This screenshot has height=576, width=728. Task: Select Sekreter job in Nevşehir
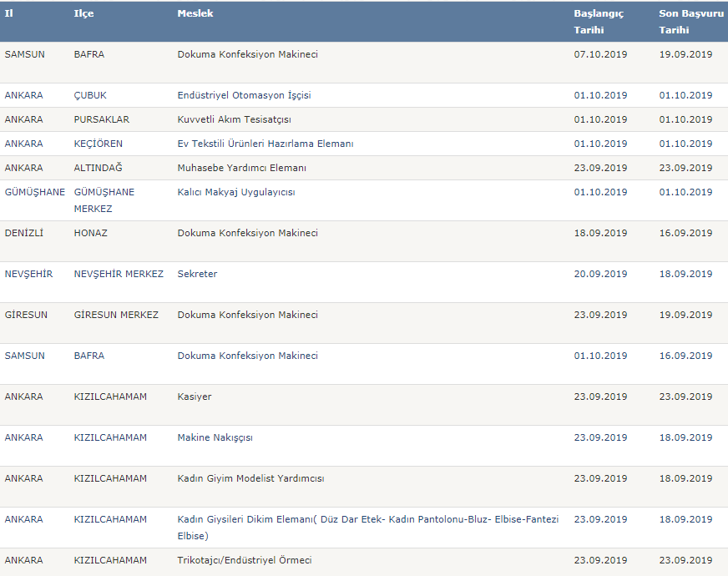coord(197,274)
